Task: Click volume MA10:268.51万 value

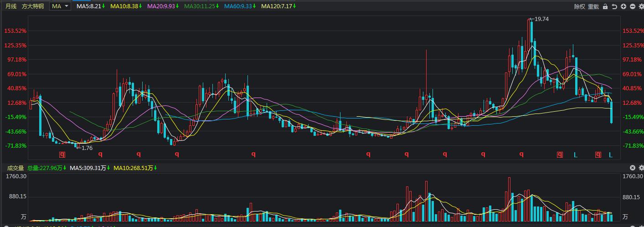Action: [x=135, y=168]
